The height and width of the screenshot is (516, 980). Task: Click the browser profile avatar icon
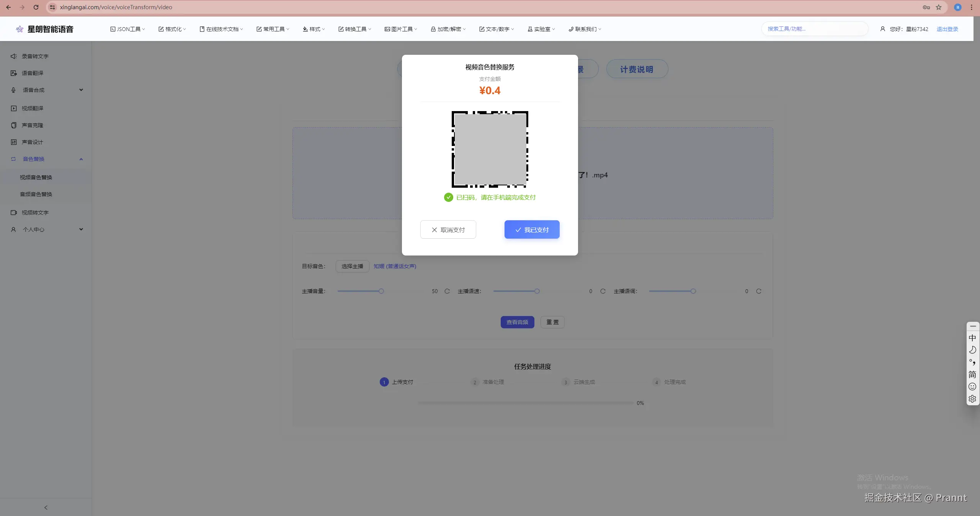point(958,7)
